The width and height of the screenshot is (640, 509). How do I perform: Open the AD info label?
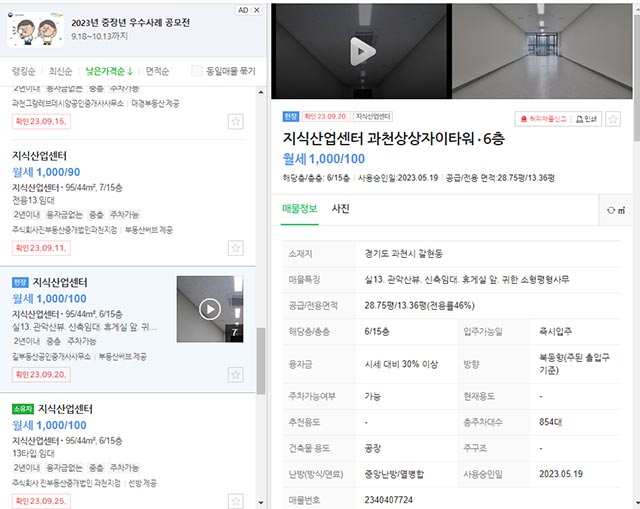tap(243, 10)
